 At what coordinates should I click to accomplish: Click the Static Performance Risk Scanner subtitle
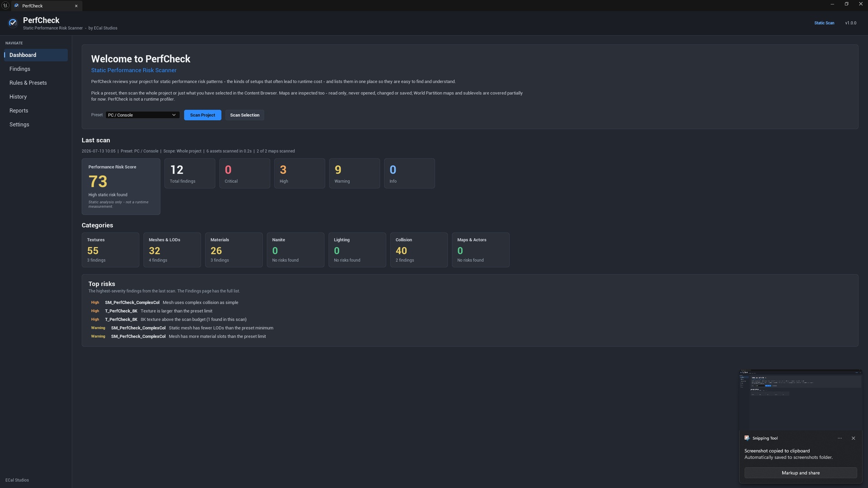coord(134,70)
